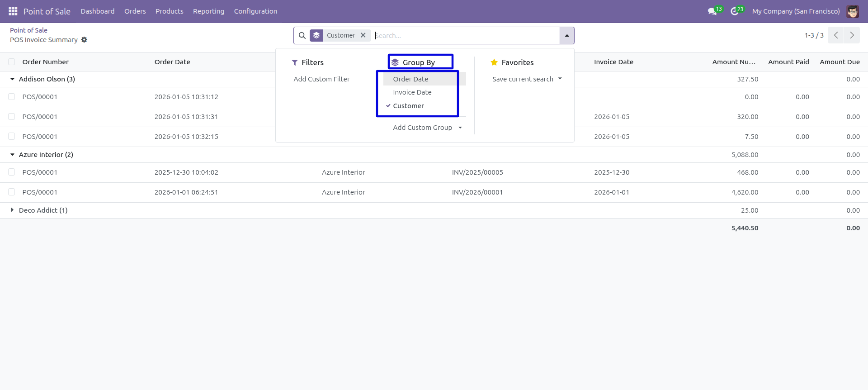The image size is (868, 390).
Task: Click the 2026-01-05 10:32:15 order date
Action: click(186, 137)
